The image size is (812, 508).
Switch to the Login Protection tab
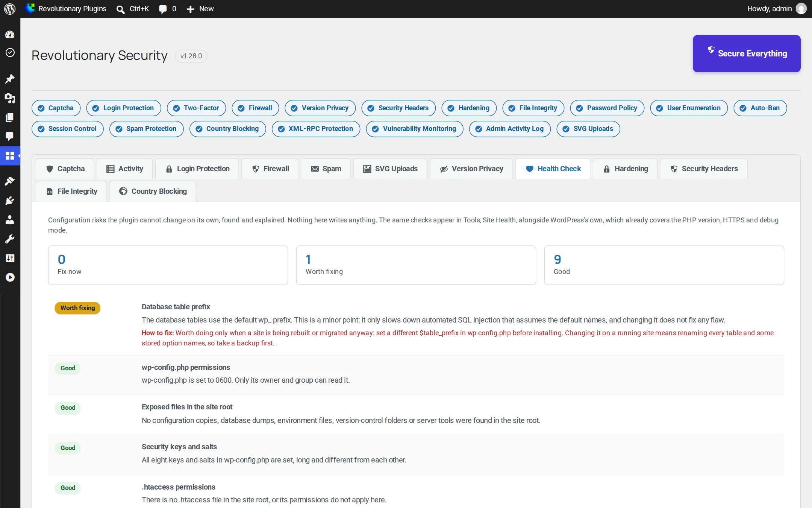click(197, 169)
